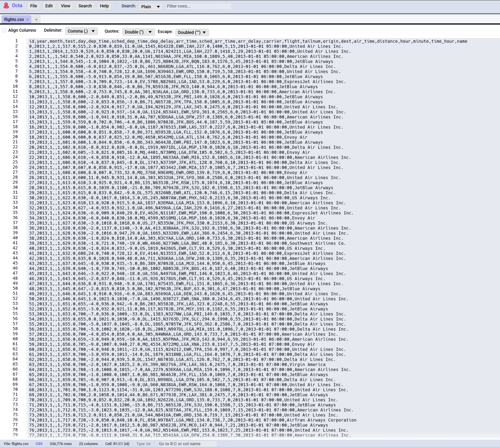Expand the Plain search mode dropdown

tap(151, 7)
